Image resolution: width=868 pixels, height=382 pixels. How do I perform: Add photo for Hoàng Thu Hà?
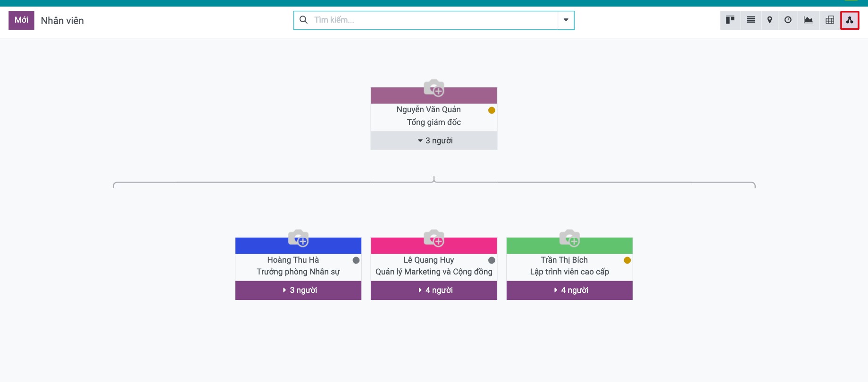click(299, 238)
